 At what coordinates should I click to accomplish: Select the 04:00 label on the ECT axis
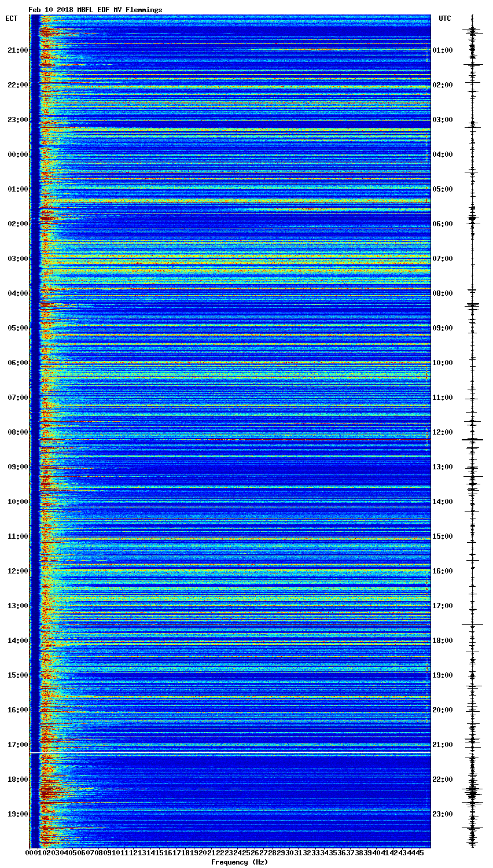tap(18, 293)
